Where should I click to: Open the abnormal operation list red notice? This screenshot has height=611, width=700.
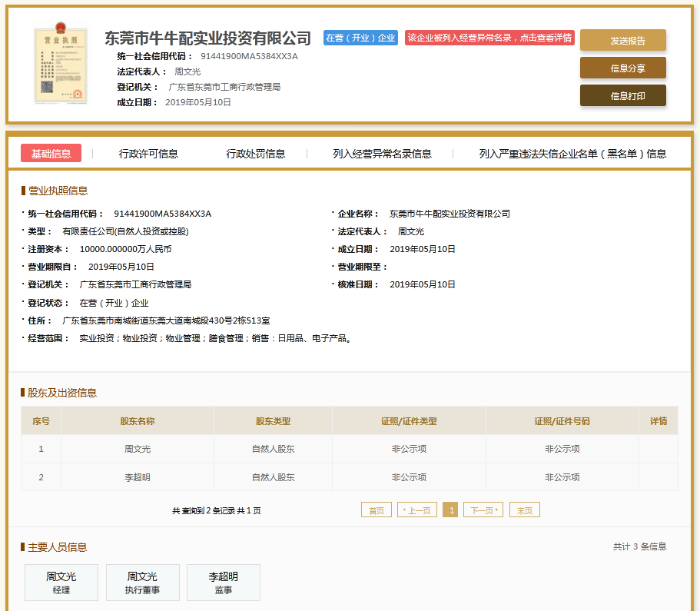pos(489,38)
